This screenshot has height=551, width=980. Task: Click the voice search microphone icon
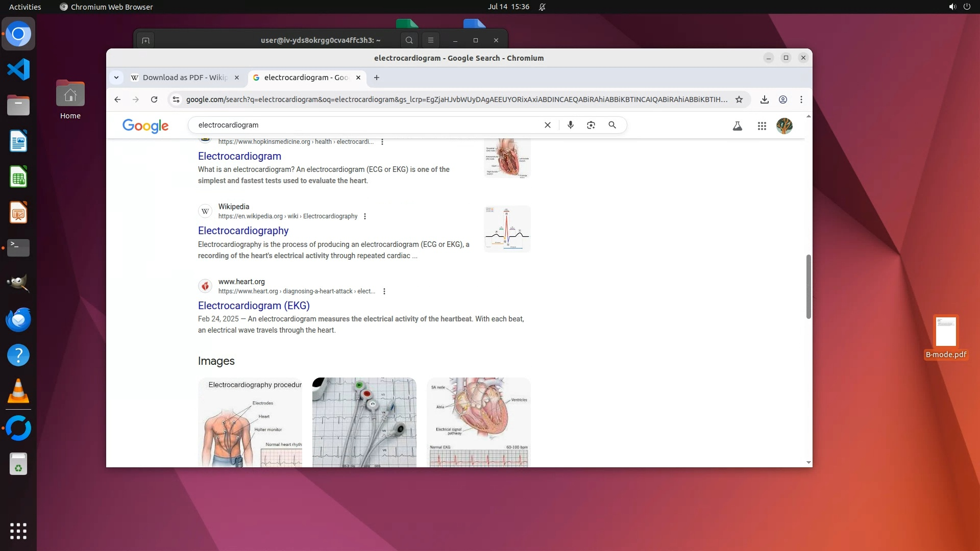coord(570,125)
